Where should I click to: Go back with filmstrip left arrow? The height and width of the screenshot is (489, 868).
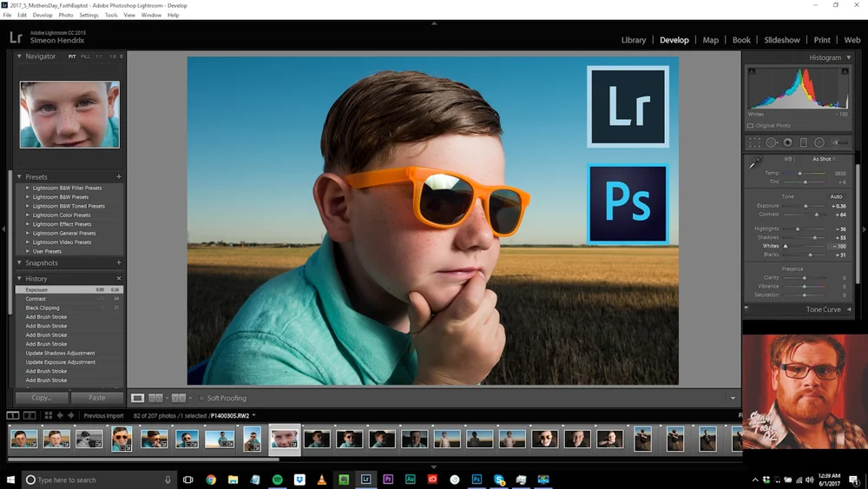pyautogui.click(x=60, y=415)
